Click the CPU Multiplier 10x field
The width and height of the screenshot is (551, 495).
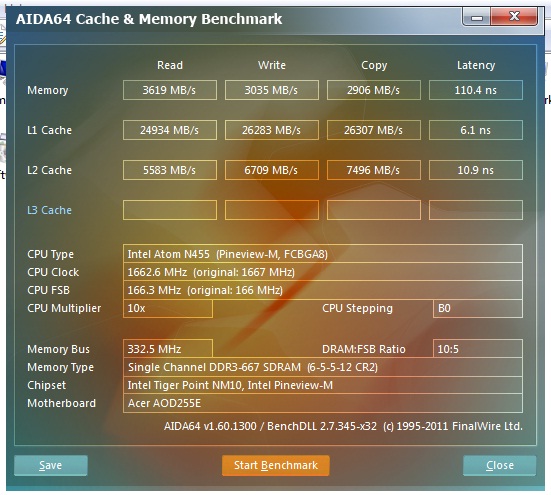pos(168,308)
